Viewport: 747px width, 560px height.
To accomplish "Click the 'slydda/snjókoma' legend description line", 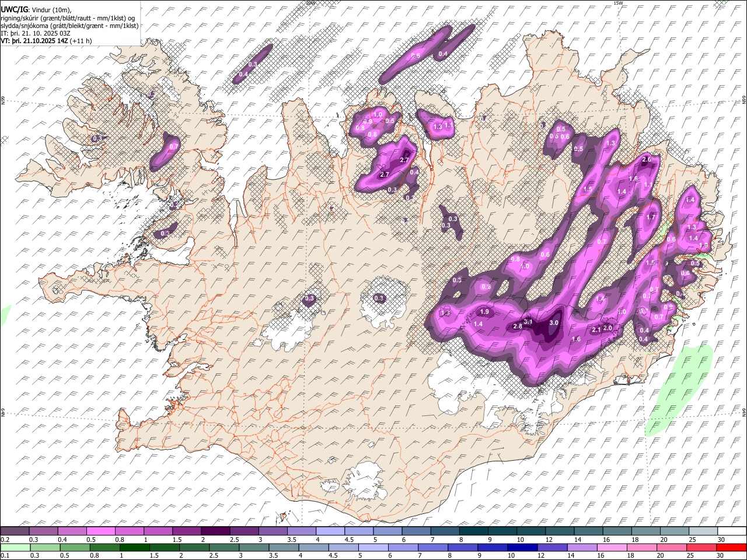I will pyautogui.click(x=69, y=26).
